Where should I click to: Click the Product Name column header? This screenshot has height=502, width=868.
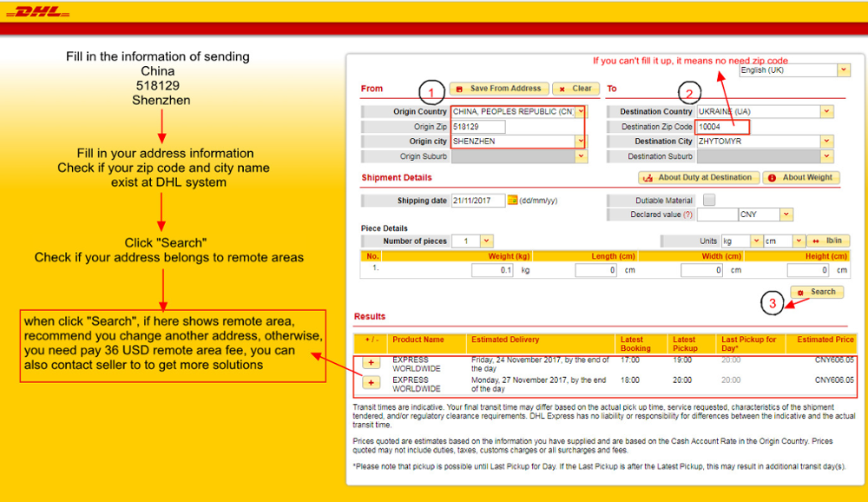tap(418, 340)
